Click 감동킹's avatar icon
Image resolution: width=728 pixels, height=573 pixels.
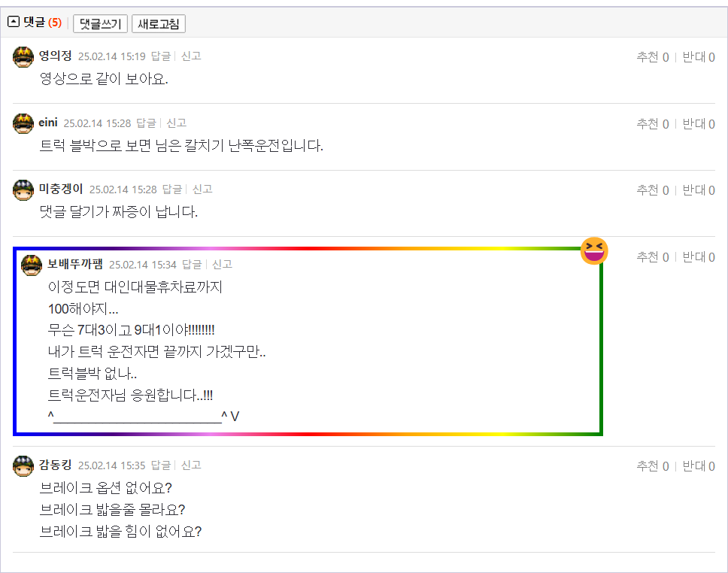pyautogui.click(x=24, y=465)
